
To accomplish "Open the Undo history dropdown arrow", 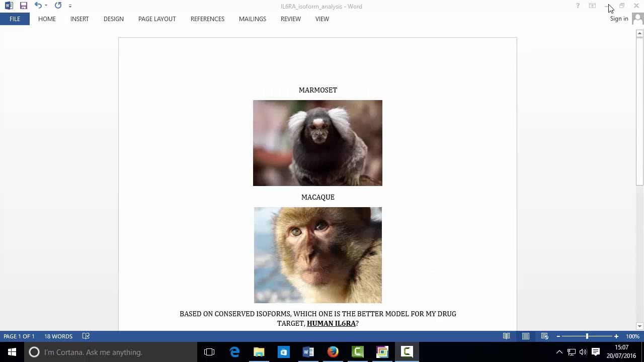I will 46,6.
